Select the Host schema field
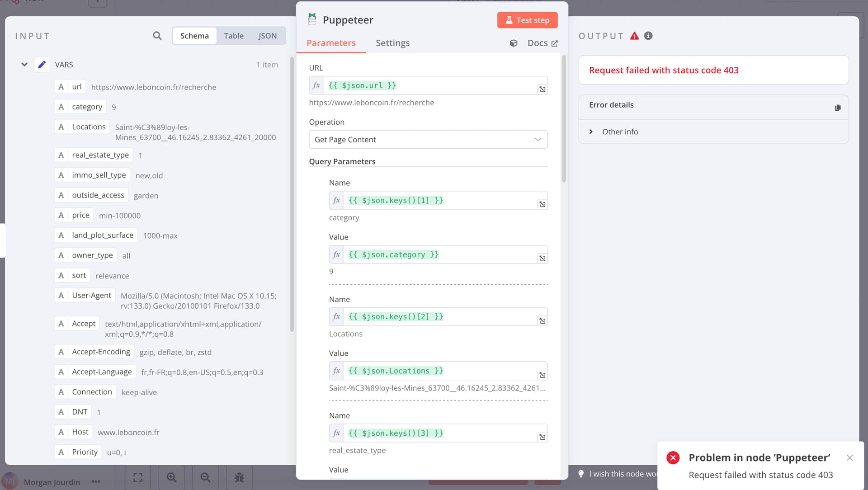 pyautogui.click(x=73, y=432)
